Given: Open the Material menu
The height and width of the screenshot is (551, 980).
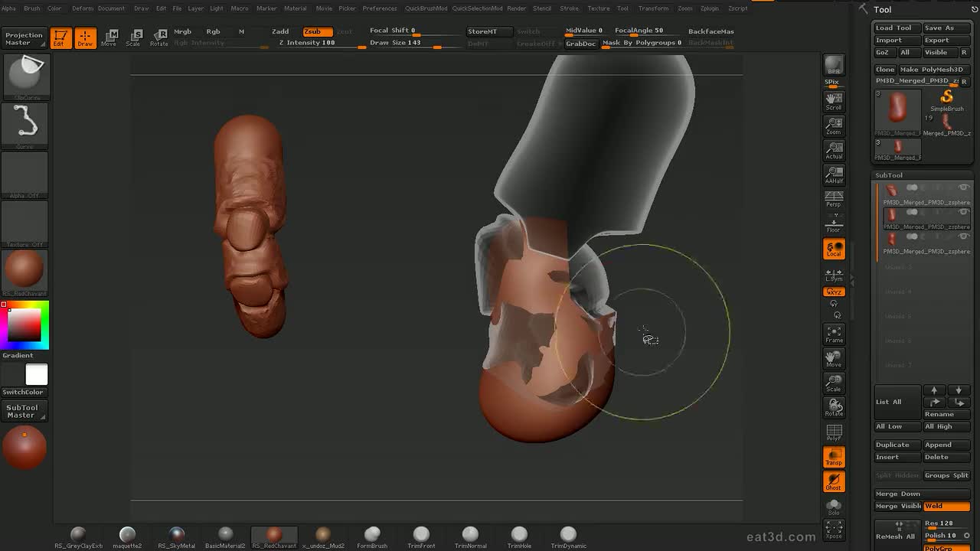Looking at the screenshot, I should coord(296,8).
